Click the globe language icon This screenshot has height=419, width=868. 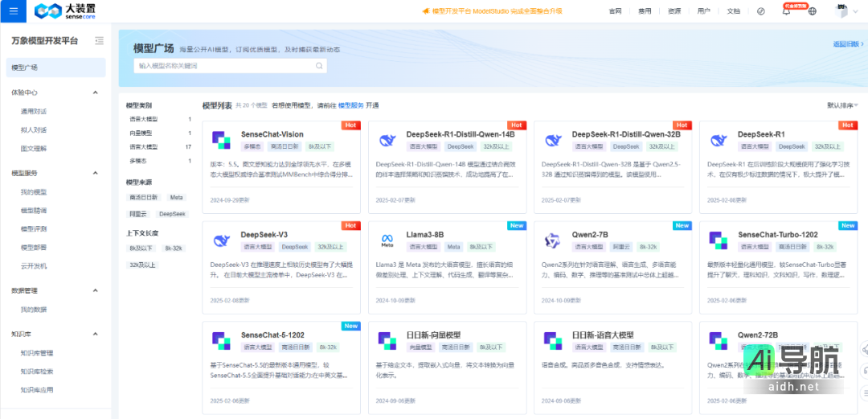812,11
